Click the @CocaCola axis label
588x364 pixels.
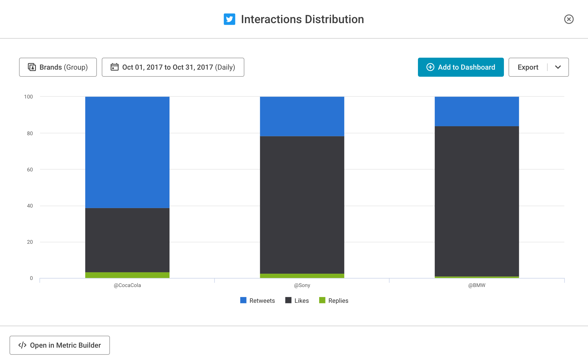[127, 285]
